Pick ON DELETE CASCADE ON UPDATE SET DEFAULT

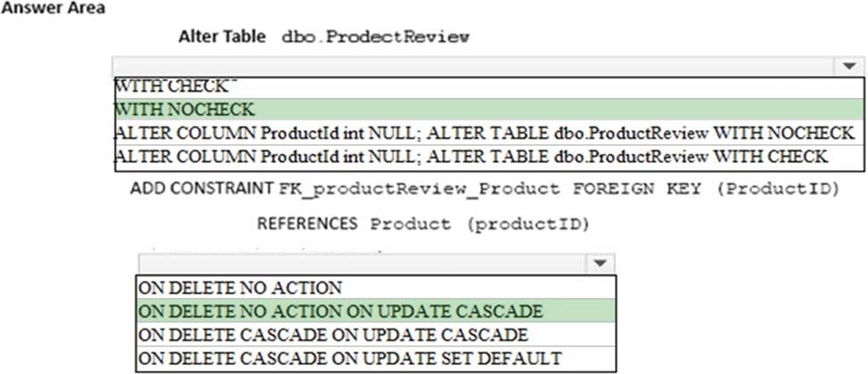(376, 358)
